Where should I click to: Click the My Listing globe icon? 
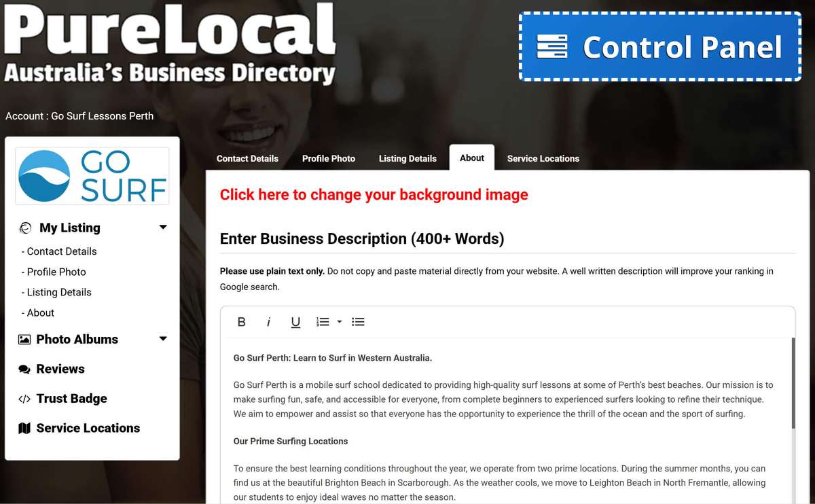point(26,228)
